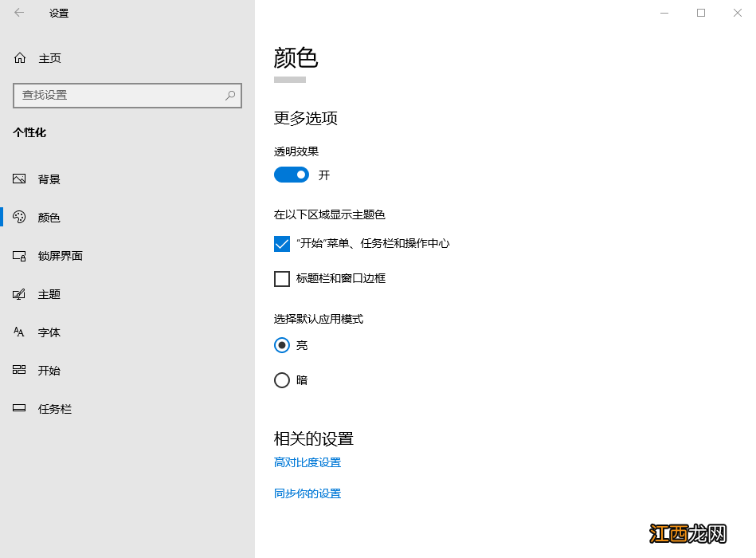The height and width of the screenshot is (558, 756).
Task: Open the 任务栏 settings page
Action: tap(127, 409)
